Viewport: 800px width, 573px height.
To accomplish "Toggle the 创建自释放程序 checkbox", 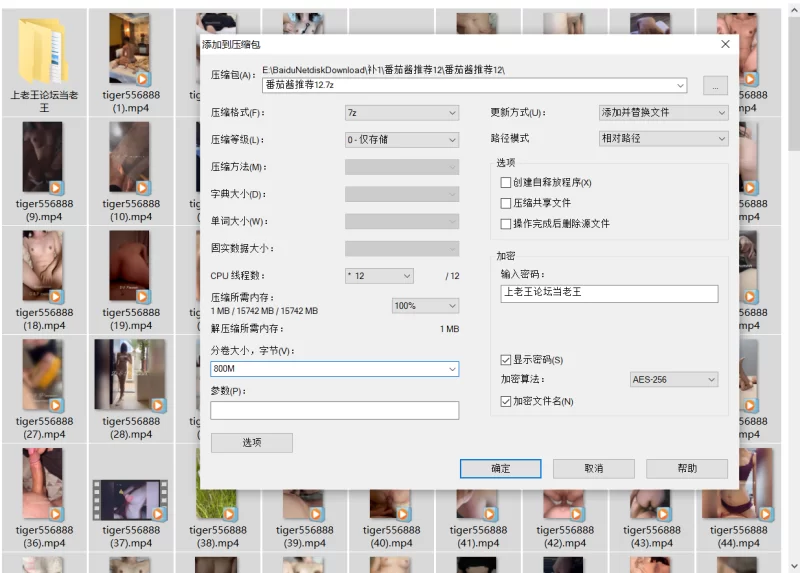I will 506,183.
